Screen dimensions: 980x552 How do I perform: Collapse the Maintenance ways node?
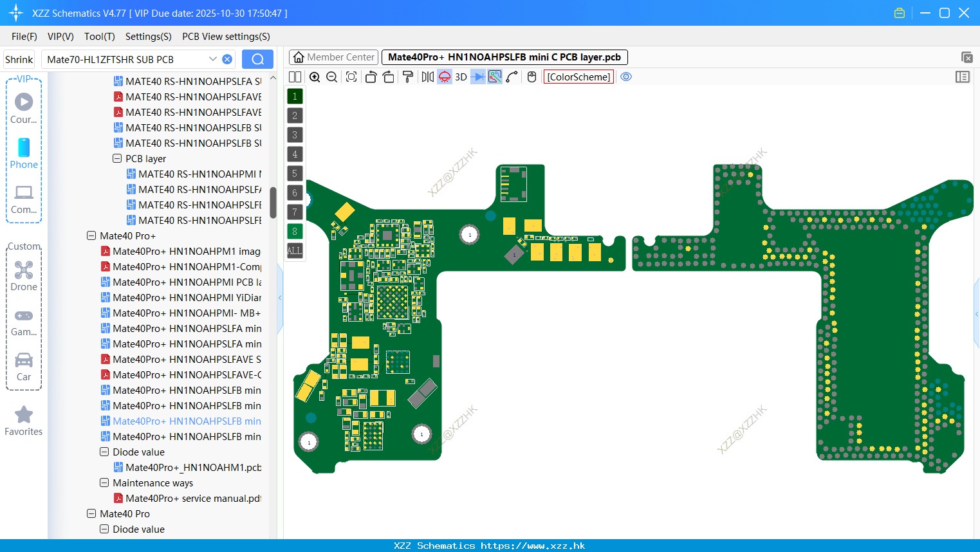tap(104, 483)
